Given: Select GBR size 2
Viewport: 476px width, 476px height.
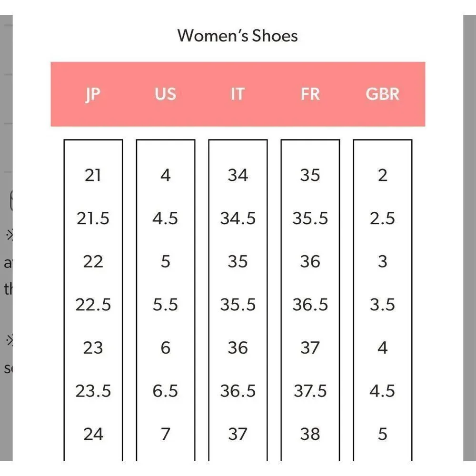Looking at the screenshot, I should (383, 175).
